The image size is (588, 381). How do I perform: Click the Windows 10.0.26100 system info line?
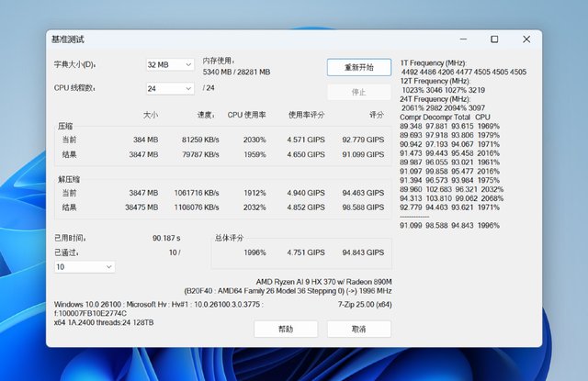pos(159,304)
